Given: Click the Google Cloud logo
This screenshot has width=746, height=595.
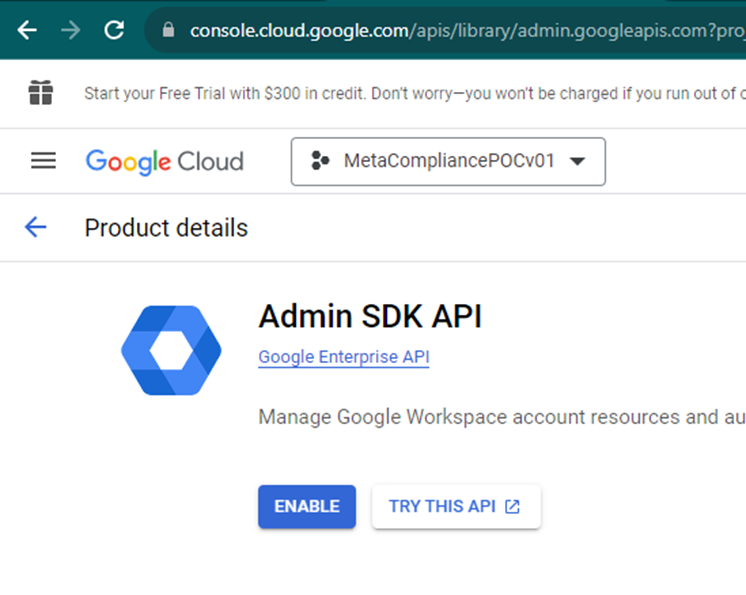Looking at the screenshot, I should click(165, 162).
